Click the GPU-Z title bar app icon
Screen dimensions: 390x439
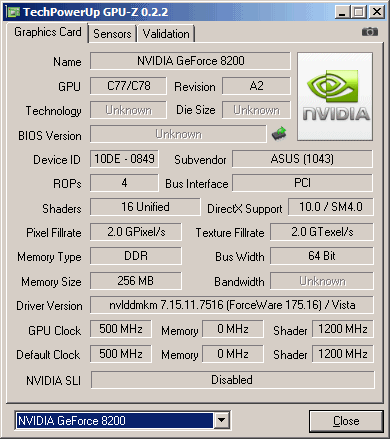click(x=14, y=12)
